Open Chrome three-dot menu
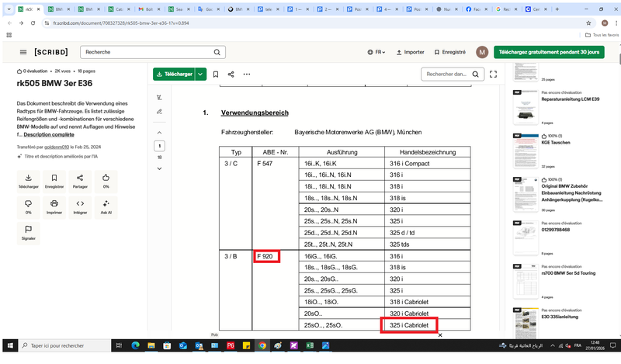 pyautogui.click(x=616, y=23)
